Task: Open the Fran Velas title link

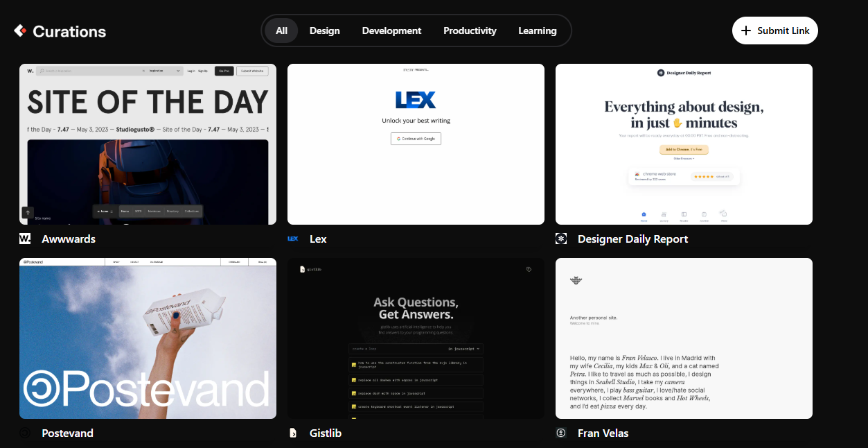Action: coord(603,433)
